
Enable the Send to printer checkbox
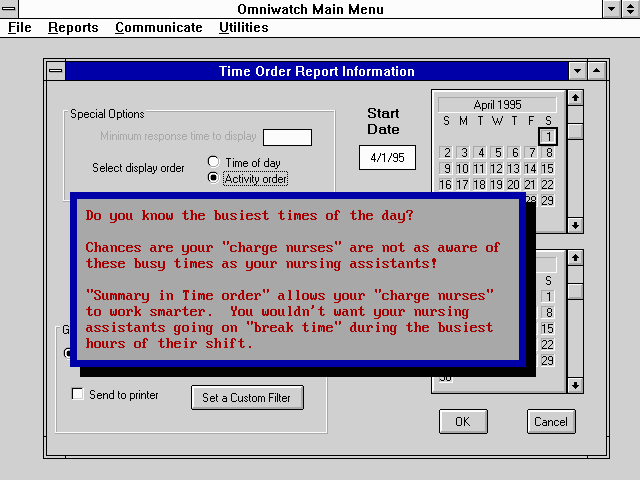[x=78, y=395]
